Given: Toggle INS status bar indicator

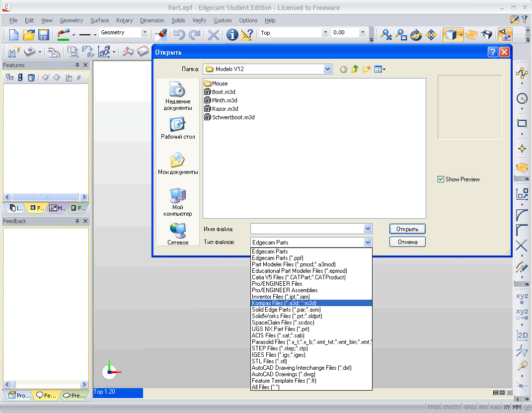Looking at the screenshot, I should [483, 407].
